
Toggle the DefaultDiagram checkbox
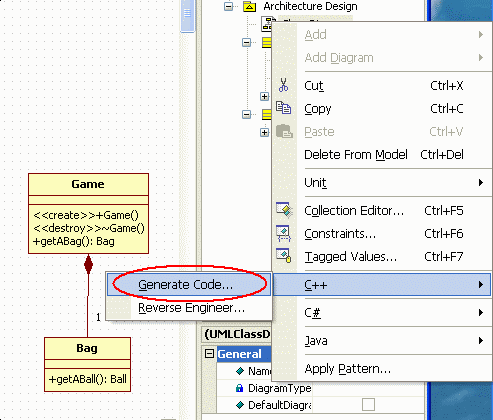tap(368, 405)
